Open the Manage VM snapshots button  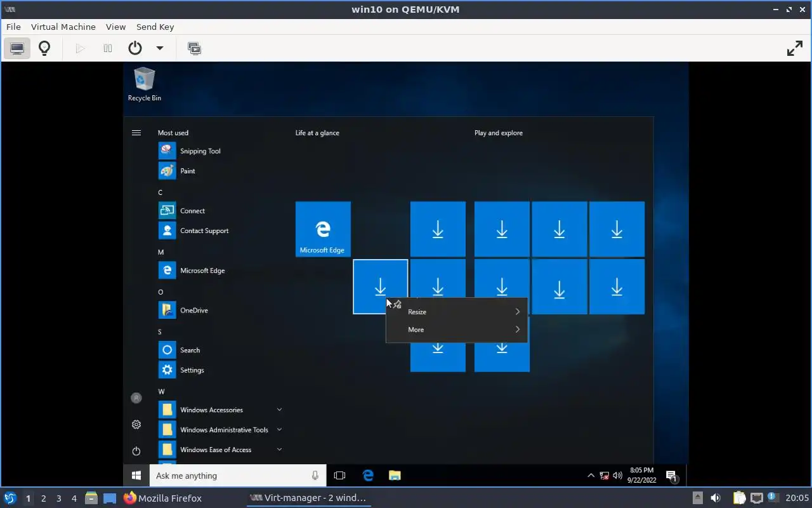point(194,48)
